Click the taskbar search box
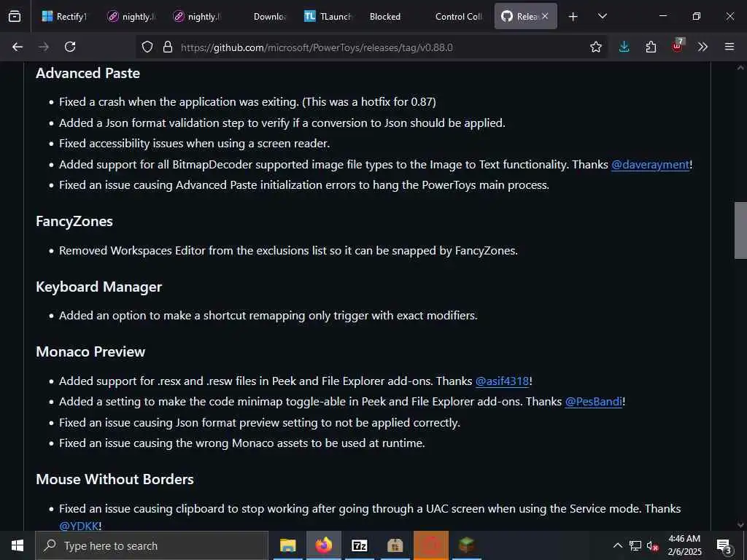Image resolution: width=747 pixels, height=560 pixels. click(x=152, y=545)
